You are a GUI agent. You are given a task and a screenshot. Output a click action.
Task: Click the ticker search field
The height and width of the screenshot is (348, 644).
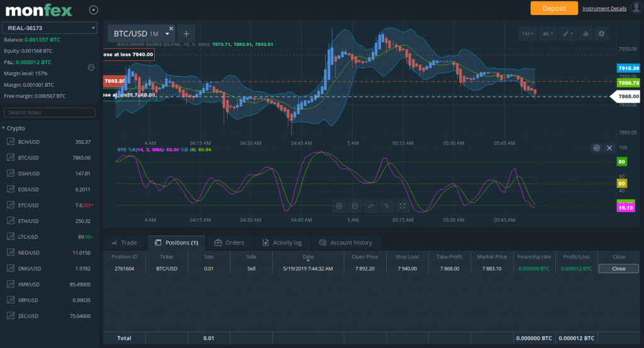pyautogui.click(x=49, y=112)
